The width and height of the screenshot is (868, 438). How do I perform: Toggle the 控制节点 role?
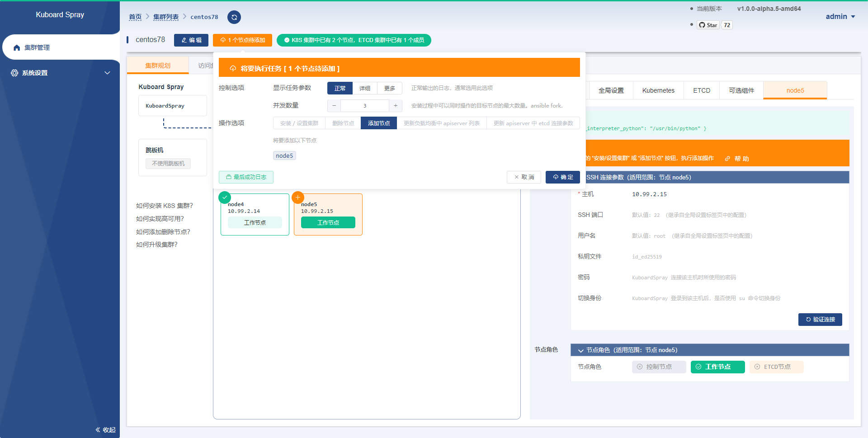click(x=659, y=367)
